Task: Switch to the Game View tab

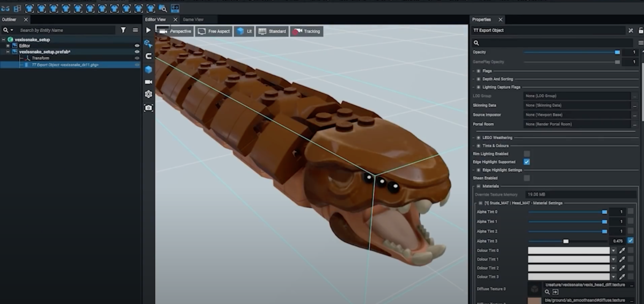Action: pos(193,19)
